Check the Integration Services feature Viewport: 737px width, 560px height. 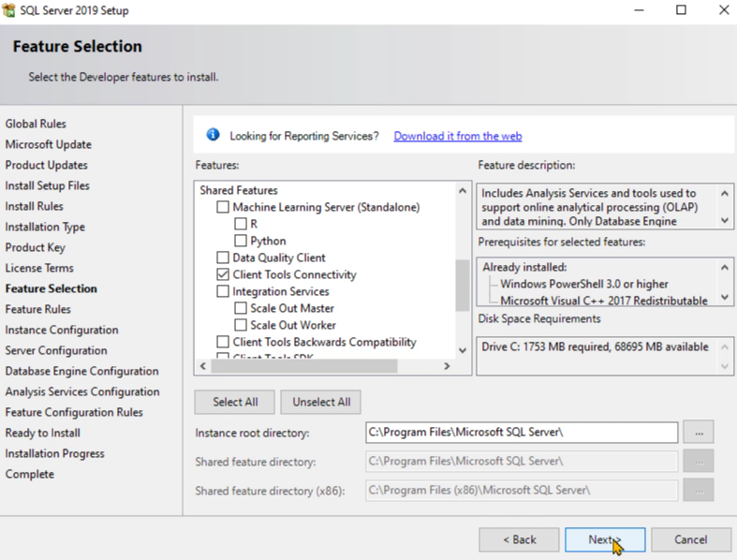(223, 291)
